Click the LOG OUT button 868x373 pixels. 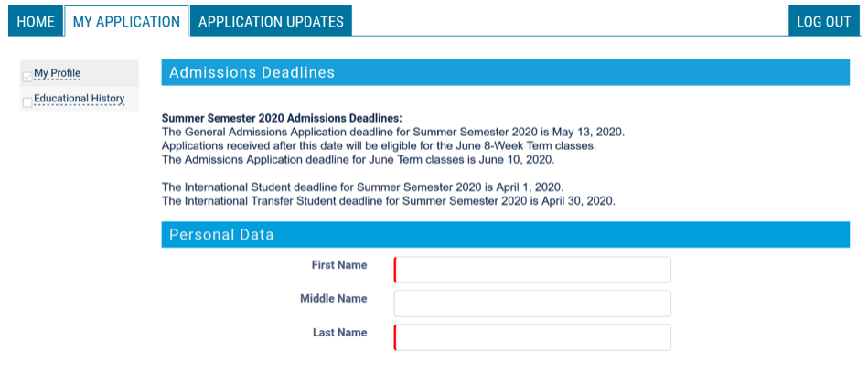[x=823, y=22]
